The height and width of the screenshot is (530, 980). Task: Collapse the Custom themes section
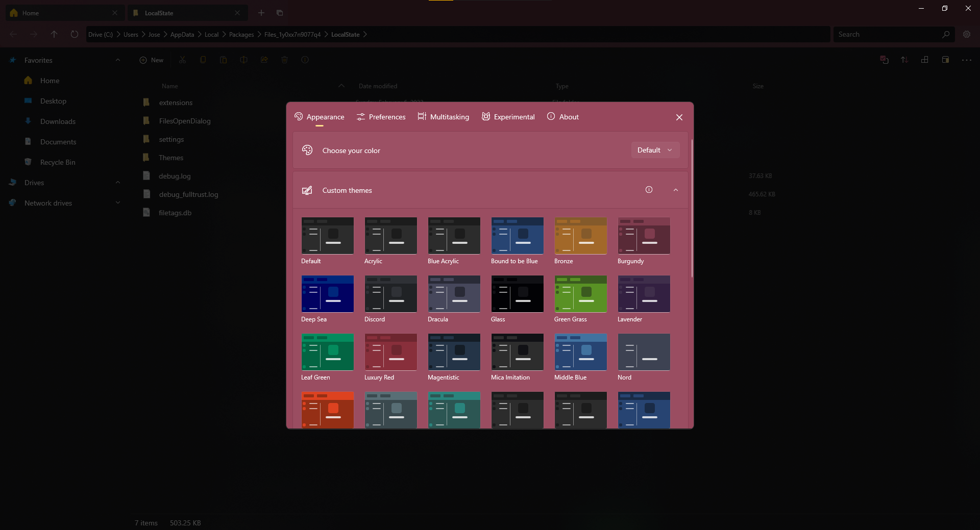click(x=676, y=190)
